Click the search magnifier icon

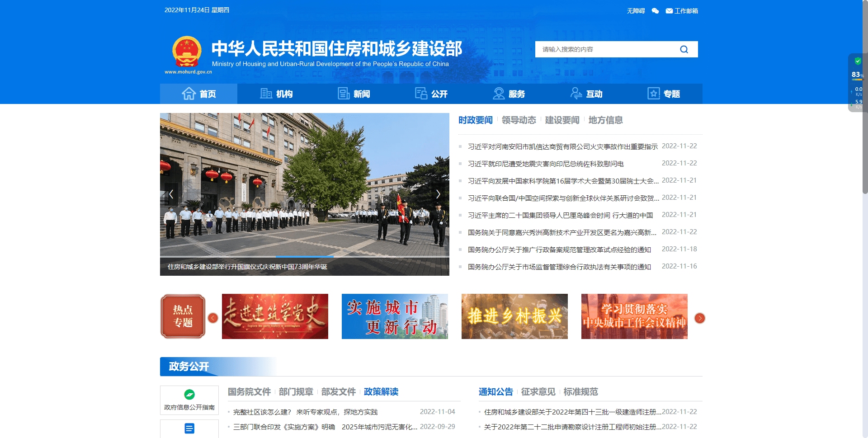[684, 49]
